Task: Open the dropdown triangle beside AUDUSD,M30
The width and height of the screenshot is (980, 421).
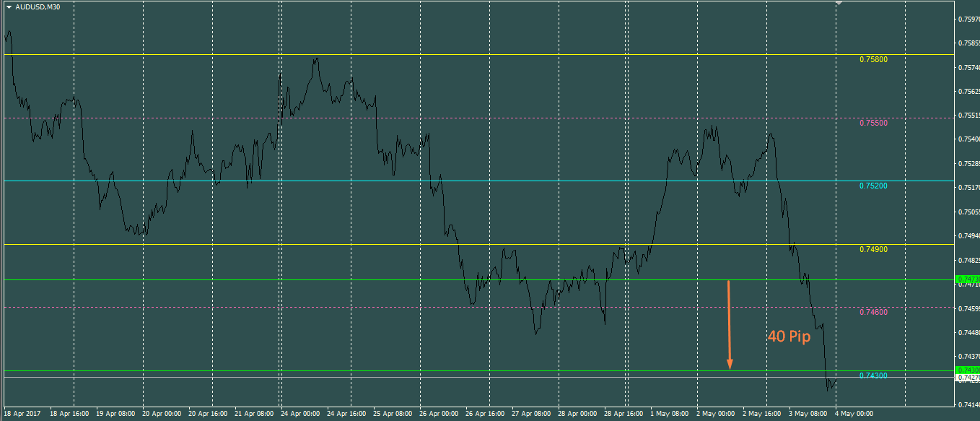Action: [9, 6]
